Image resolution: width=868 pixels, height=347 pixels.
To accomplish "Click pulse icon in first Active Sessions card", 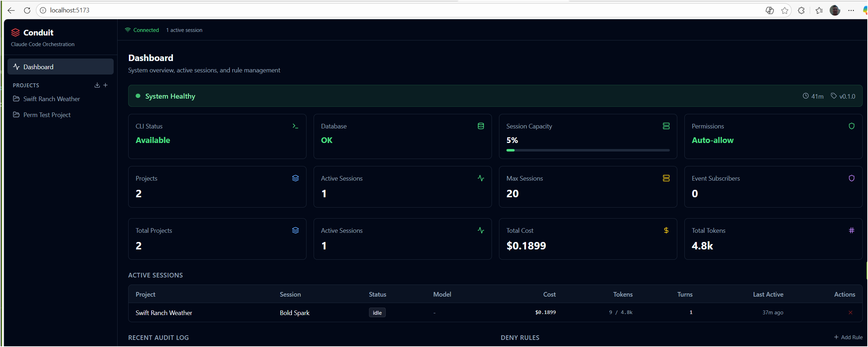I will (481, 178).
